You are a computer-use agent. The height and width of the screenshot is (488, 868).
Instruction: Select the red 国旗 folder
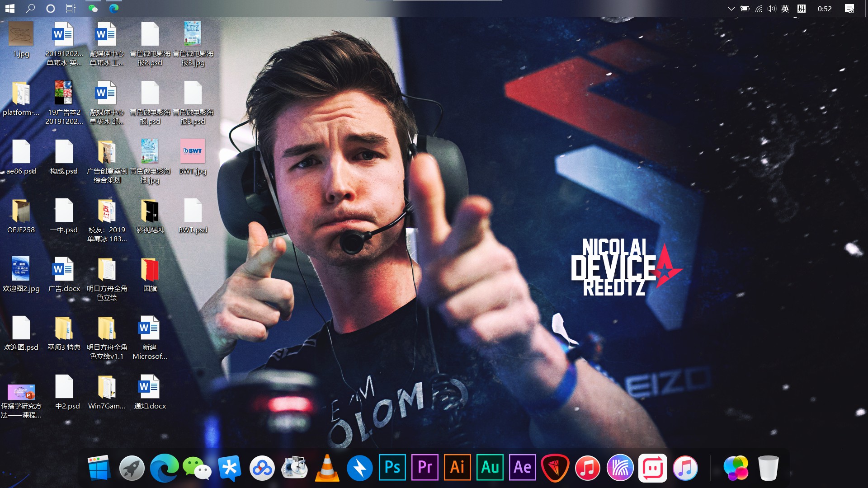(150, 275)
